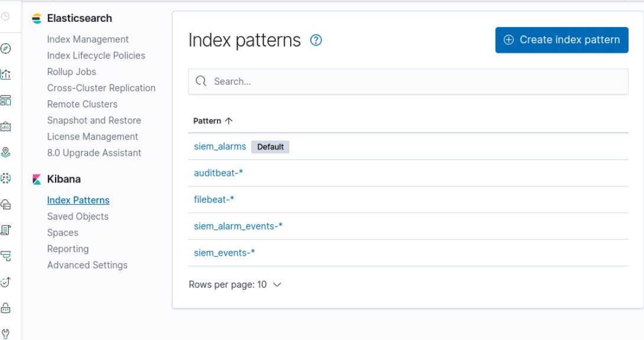Open the Uptime icon in side nav
The image size is (644, 340).
5,282
